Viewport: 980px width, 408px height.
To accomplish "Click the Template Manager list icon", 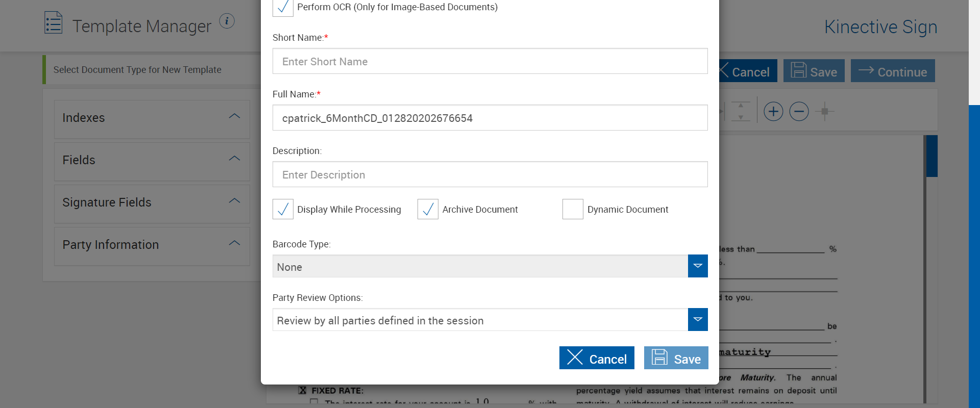I will 54,23.
